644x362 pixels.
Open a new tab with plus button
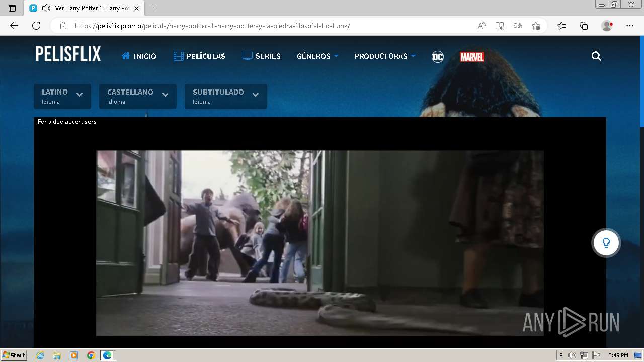point(153,8)
